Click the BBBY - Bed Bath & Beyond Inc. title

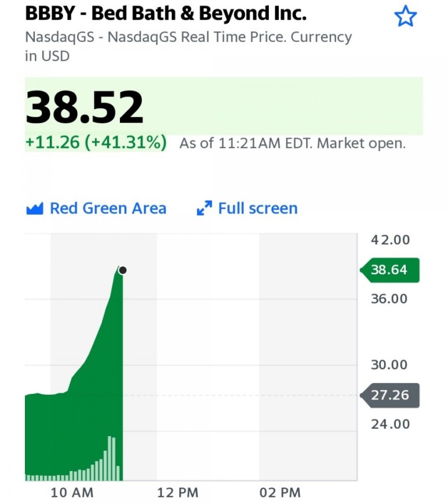click(x=166, y=13)
